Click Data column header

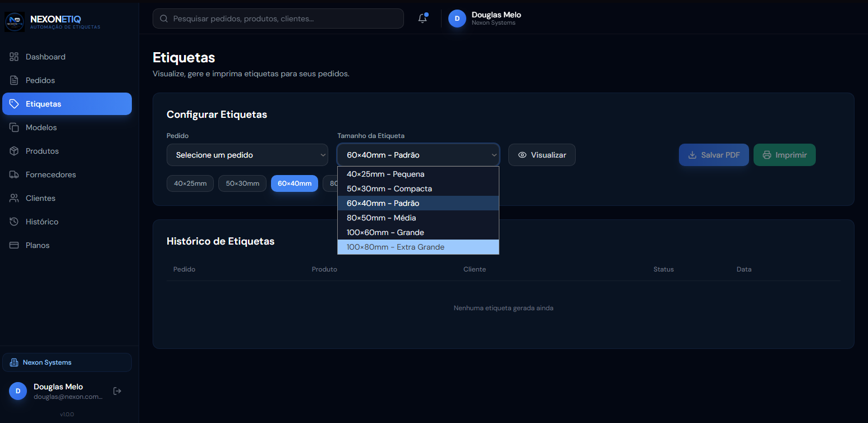point(744,269)
